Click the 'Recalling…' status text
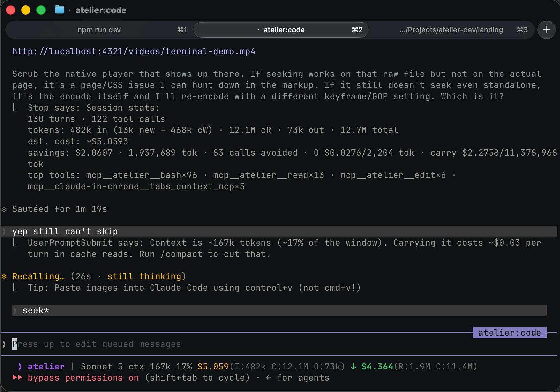560x392 pixels. click(x=38, y=276)
